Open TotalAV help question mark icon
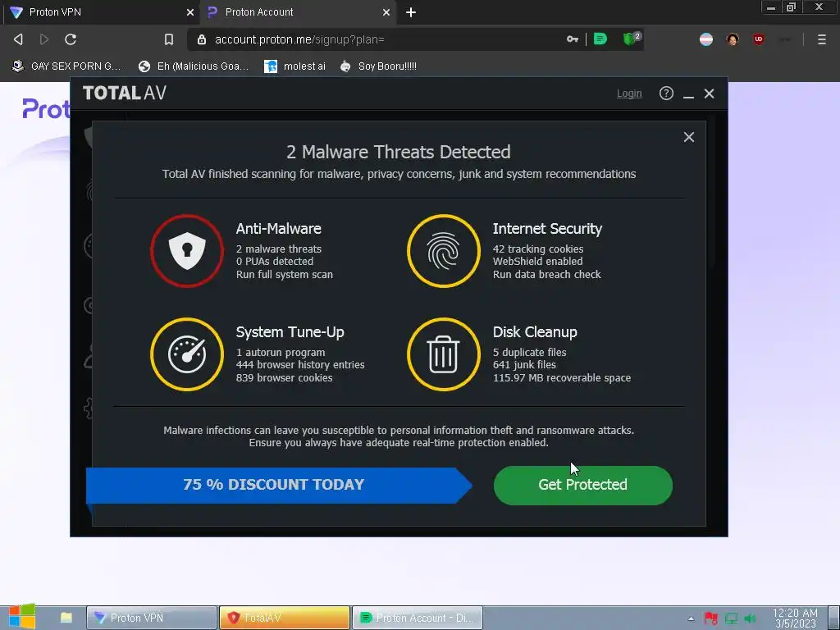 pyautogui.click(x=666, y=94)
